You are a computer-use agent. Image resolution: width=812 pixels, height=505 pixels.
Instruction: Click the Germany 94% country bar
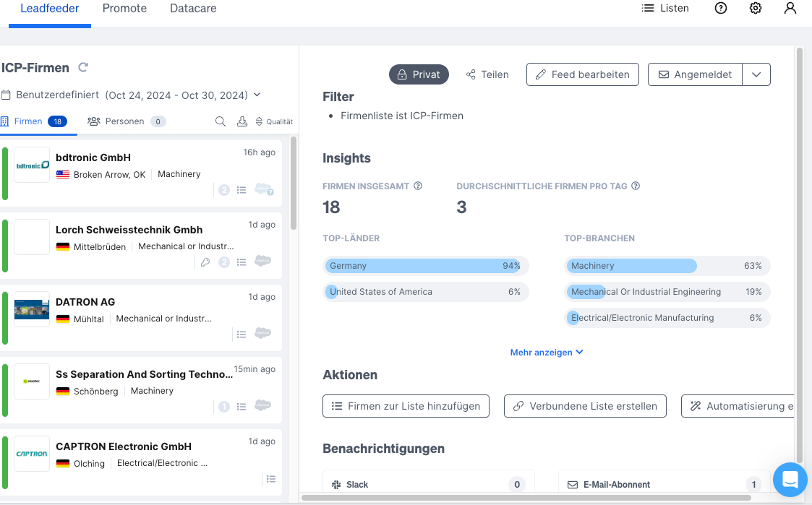[x=426, y=266]
